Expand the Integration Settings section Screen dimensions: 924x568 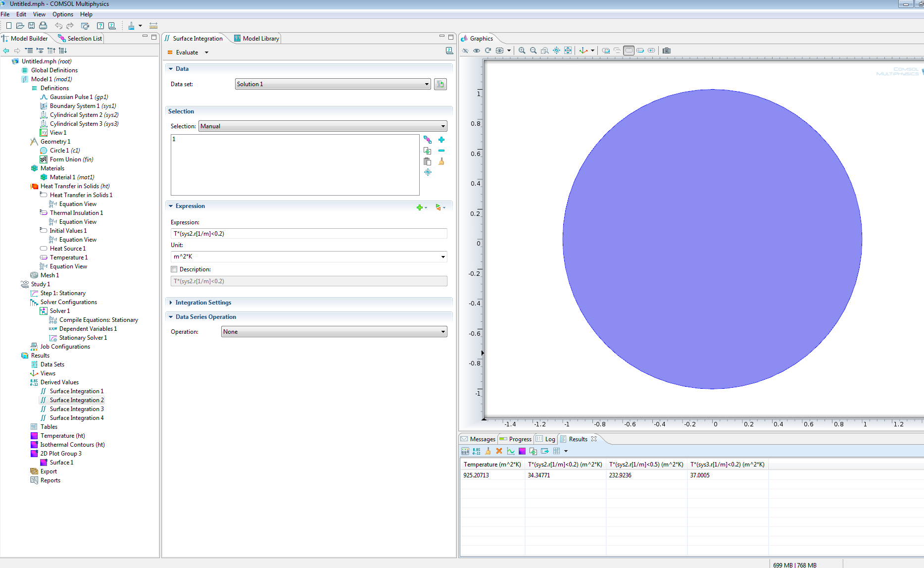(x=203, y=303)
